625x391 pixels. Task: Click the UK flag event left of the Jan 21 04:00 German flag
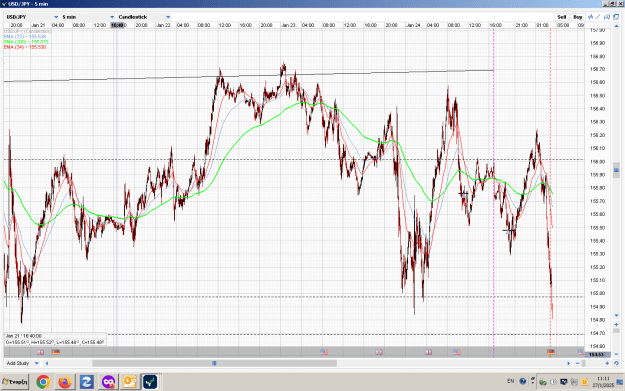(x=41, y=352)
